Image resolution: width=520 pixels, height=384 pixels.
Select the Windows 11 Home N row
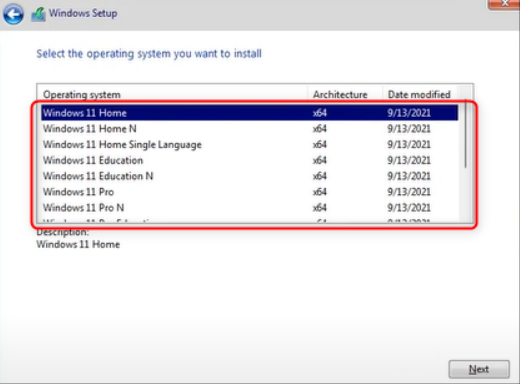pyautogui.click(x=249, y=129)
